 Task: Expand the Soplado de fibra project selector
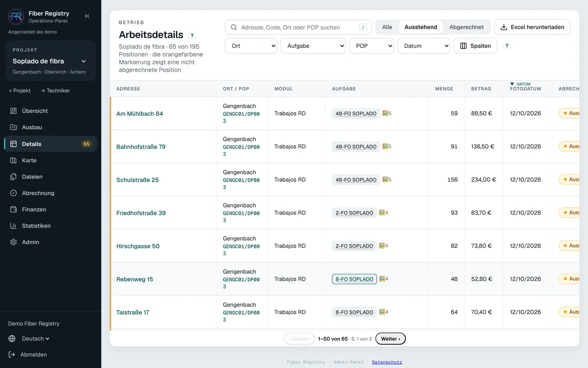pyautogui.click(x=51, y=61)
